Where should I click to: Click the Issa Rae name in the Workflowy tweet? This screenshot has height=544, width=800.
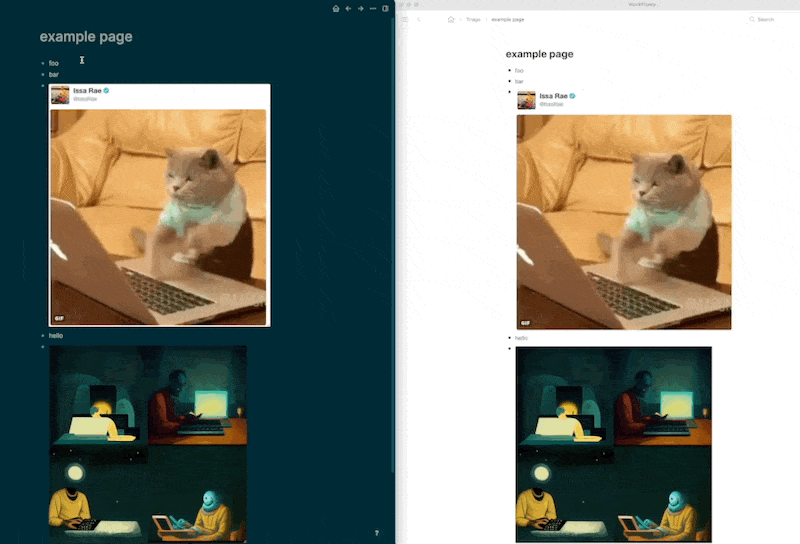[x=554, y=95]
